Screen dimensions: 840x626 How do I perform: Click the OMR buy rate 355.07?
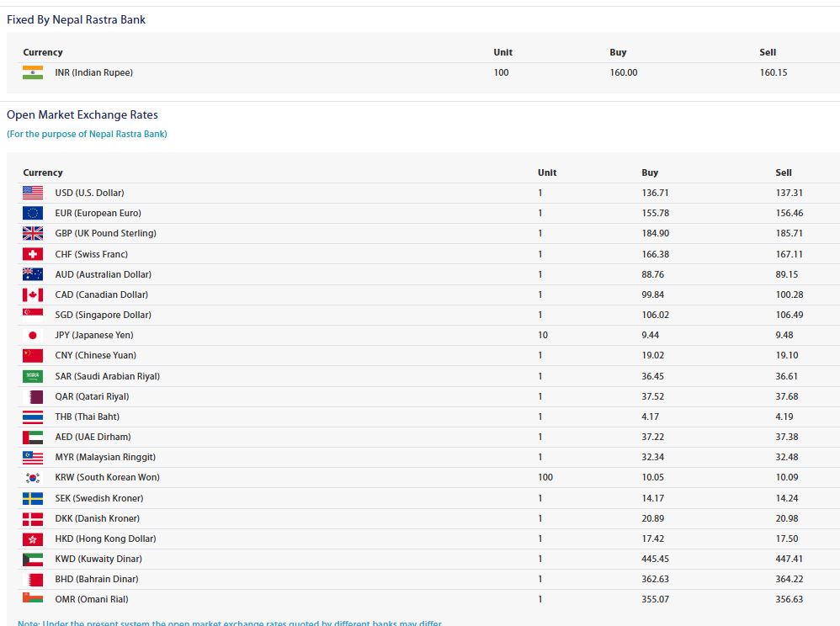click(655, 599)
